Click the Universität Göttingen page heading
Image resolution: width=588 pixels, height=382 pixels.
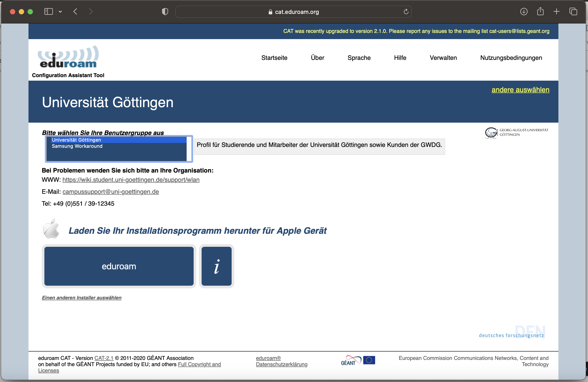[x=108, y=102]
